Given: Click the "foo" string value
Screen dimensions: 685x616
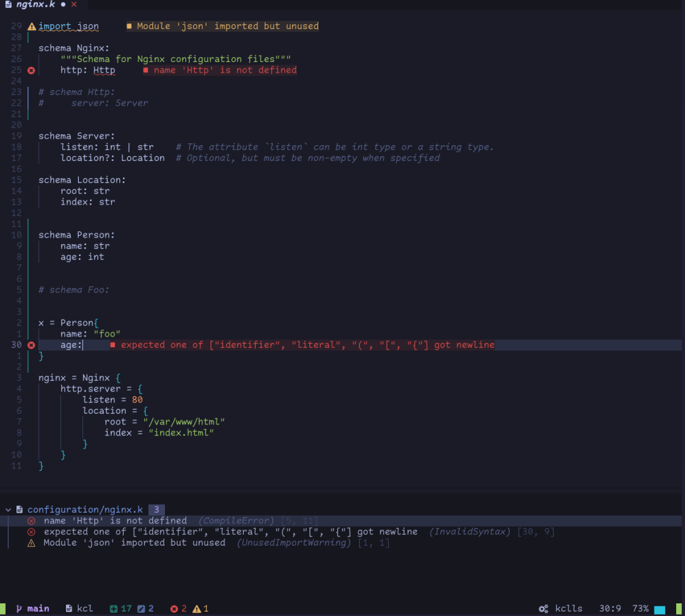Looking at the screenshot, I should 107,334.
